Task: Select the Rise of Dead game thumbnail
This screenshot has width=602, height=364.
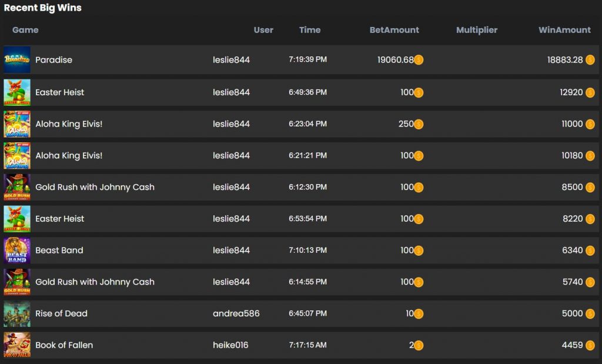Action: click(17, 314)
